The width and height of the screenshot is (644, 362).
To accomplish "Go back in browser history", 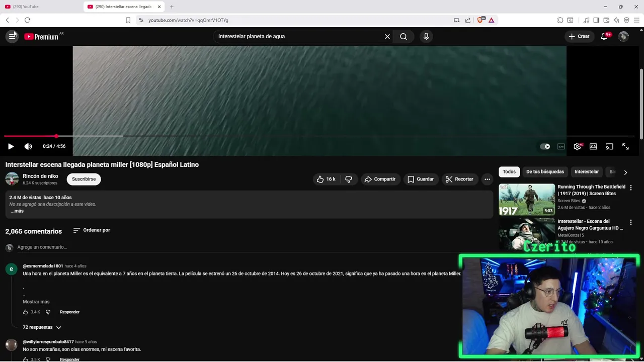I will 8,20.
